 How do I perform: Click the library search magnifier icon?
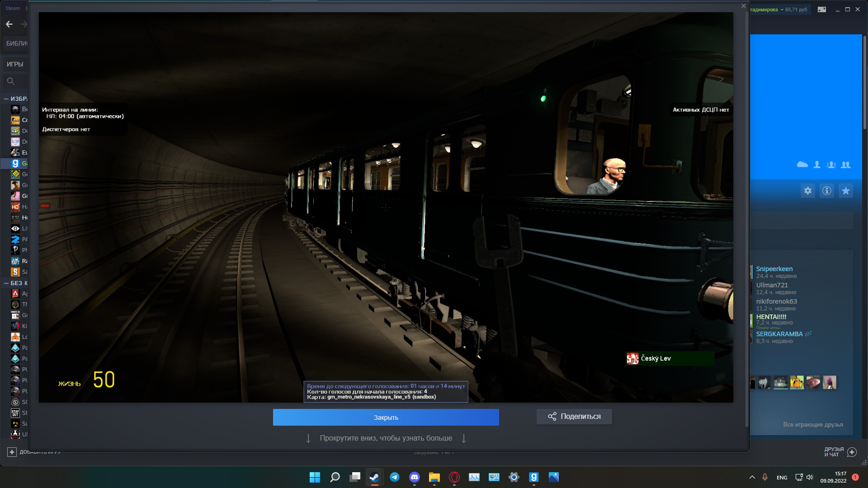(x=11, y=81)
